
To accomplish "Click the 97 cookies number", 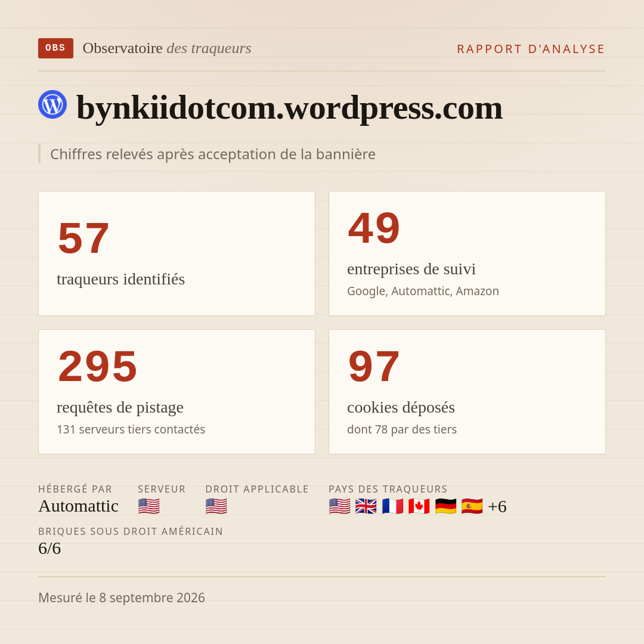I will click(374, 366).
